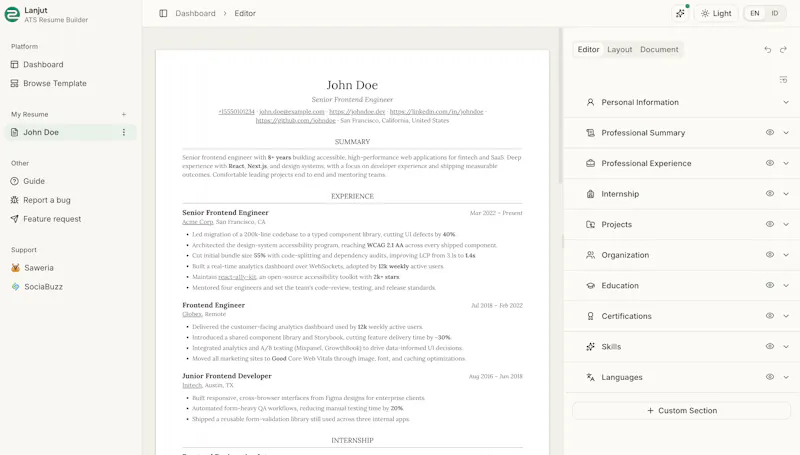
Task: Click the Report a bug icon
Action: pos(14,200)
